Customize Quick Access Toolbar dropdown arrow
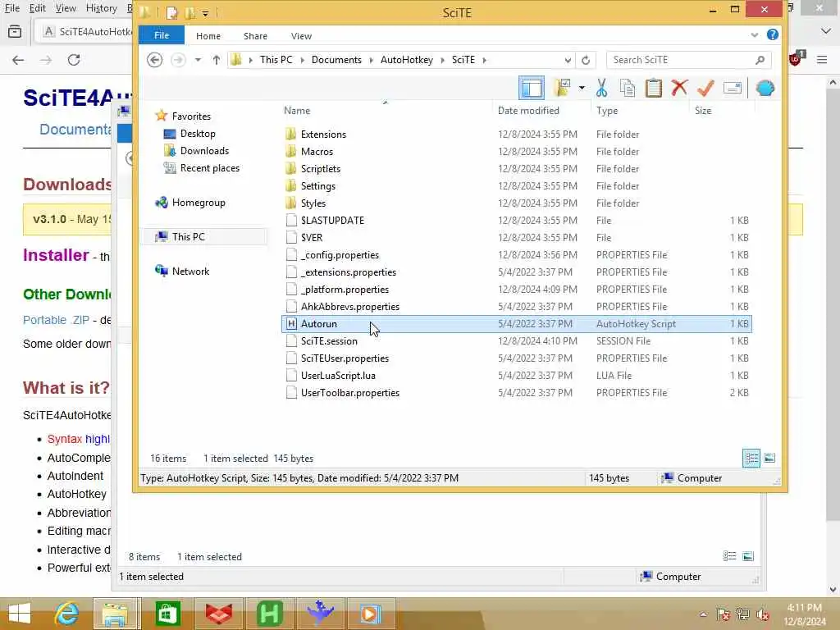The width and height of the screenshot is (840, 630). (x=205, y=13)
